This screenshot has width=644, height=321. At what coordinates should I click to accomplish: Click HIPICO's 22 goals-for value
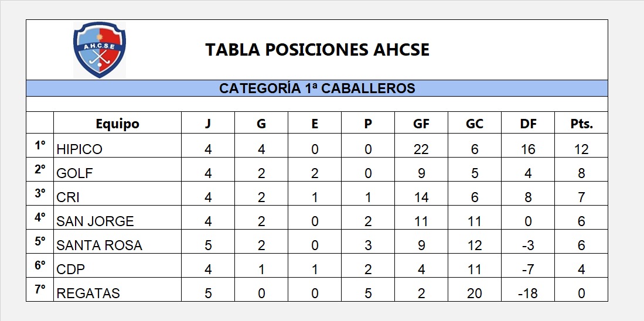(x=421, y=149)
